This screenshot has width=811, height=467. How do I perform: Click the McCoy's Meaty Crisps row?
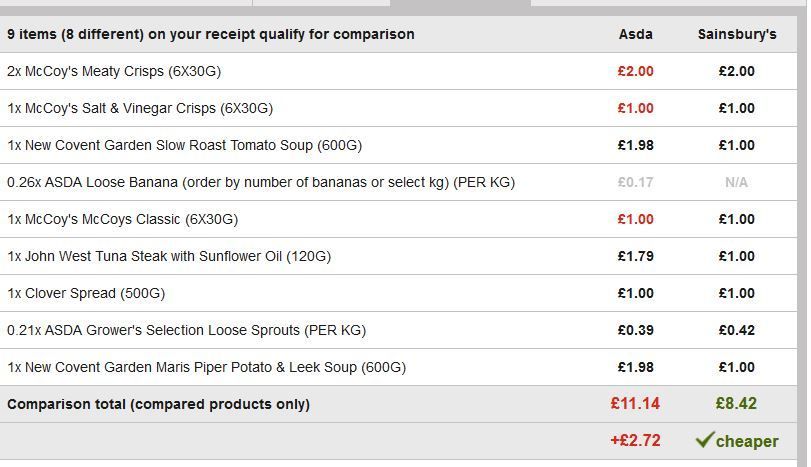point(114,71)
